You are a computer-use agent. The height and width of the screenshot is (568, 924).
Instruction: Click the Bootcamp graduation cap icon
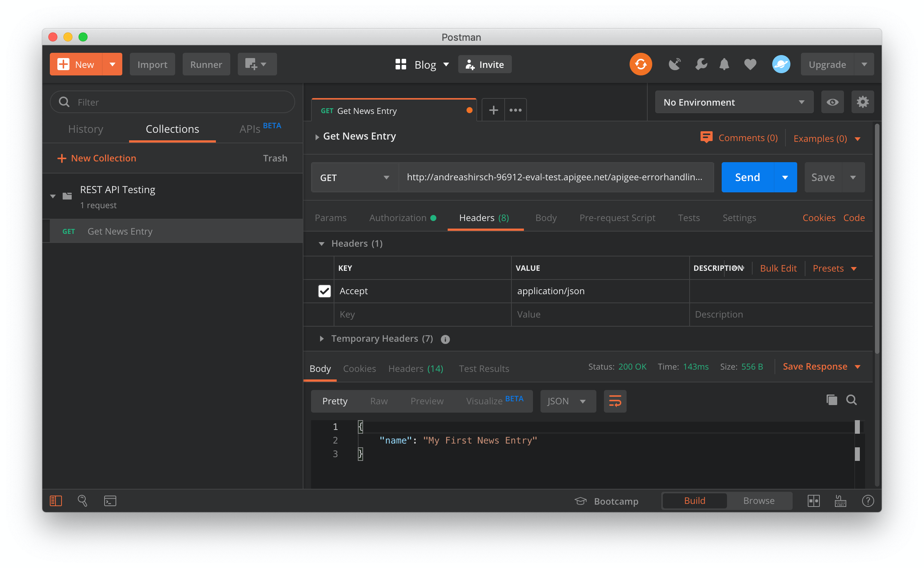point(580,501)
